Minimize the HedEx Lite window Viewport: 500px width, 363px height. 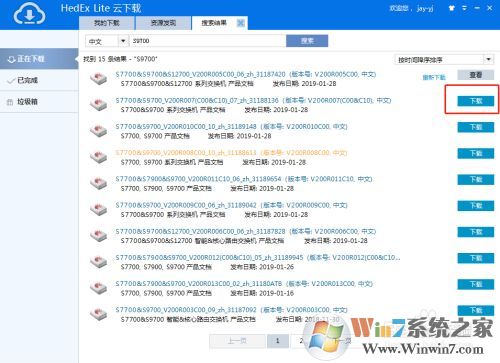point(477,8)
